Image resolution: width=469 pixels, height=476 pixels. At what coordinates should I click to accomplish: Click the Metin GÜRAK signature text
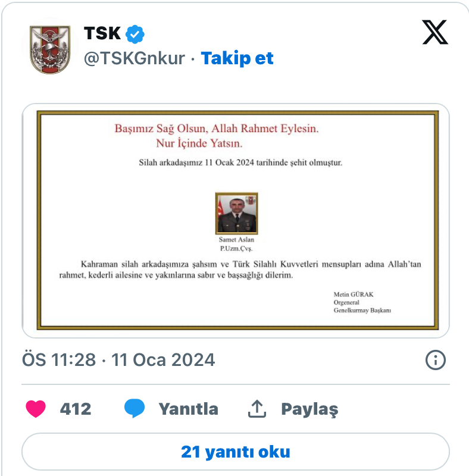354,294
